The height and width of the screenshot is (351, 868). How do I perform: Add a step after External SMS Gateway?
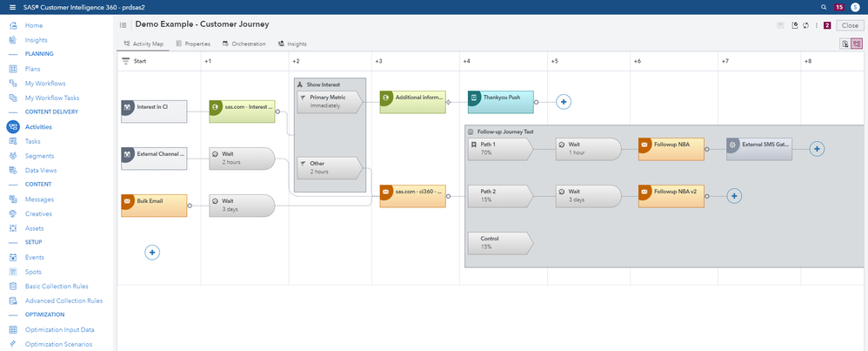click(x=816, y=149)
